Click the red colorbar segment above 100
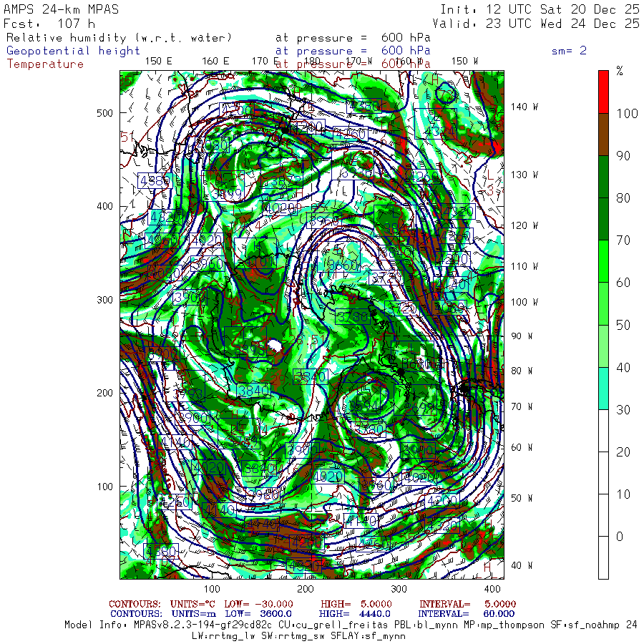The width and height of the screenshot is (644, 644). [x=603, y=92]
